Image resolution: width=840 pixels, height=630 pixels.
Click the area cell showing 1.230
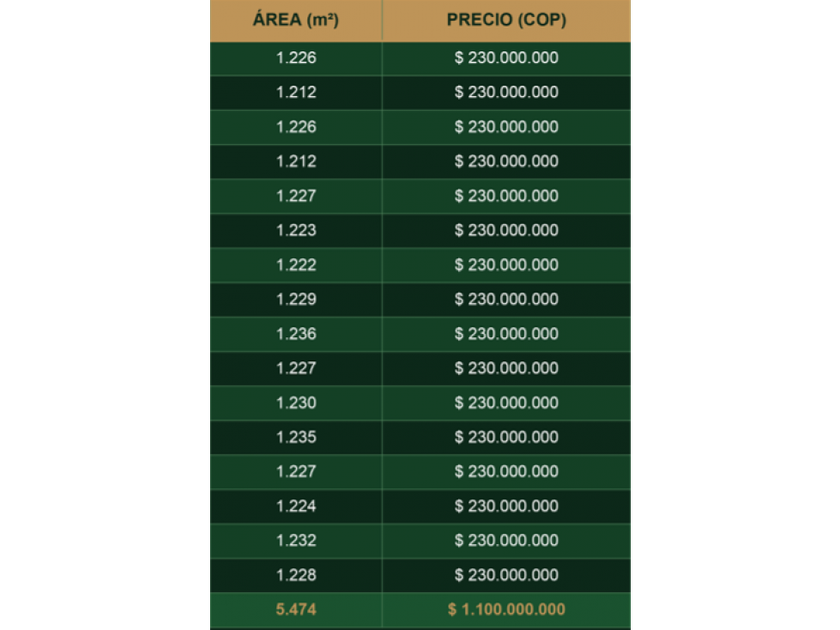point(296,402)
